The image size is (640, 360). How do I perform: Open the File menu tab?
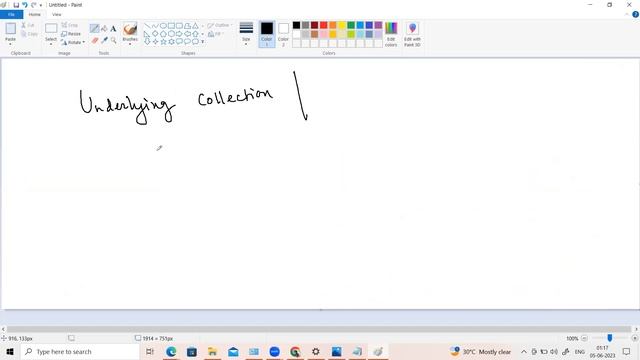coord(11,14)
